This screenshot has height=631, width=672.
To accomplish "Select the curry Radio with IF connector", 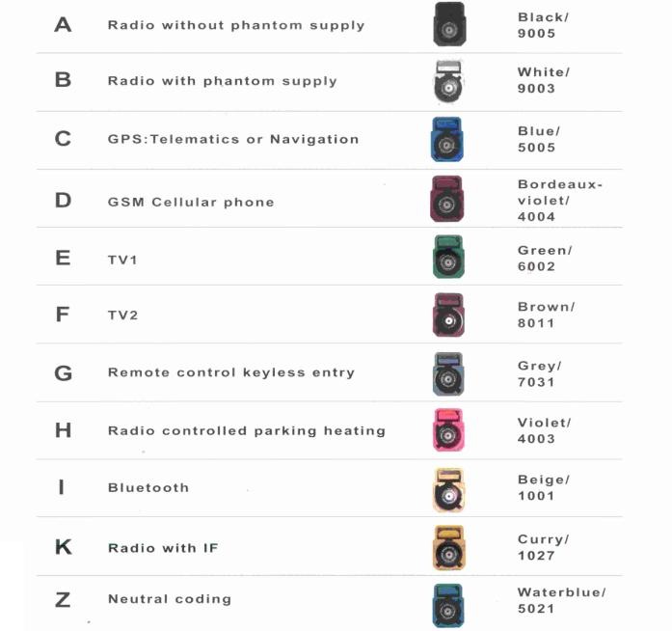I will (448, 548).
